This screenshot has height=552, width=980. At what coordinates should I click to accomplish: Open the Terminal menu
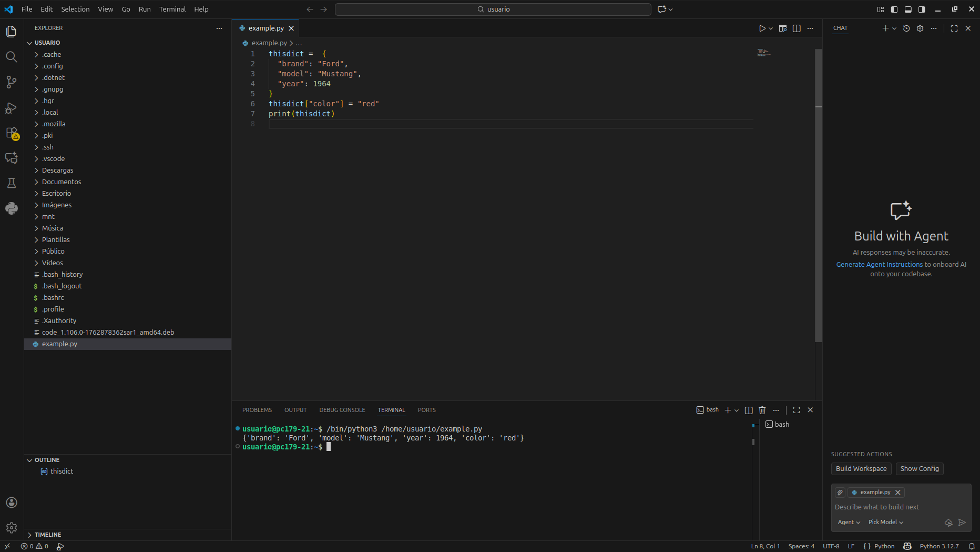tap(172, 9)
